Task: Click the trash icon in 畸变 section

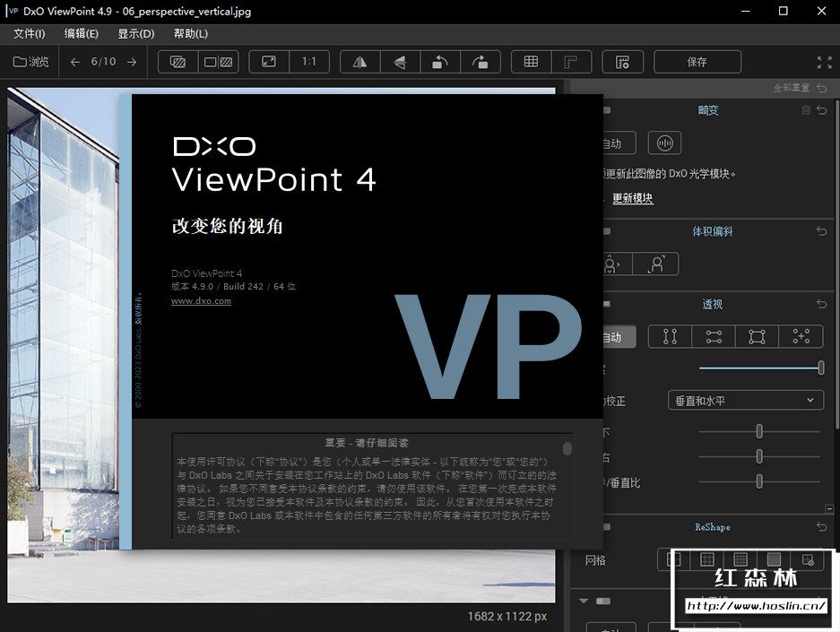Action: [806, 110]
